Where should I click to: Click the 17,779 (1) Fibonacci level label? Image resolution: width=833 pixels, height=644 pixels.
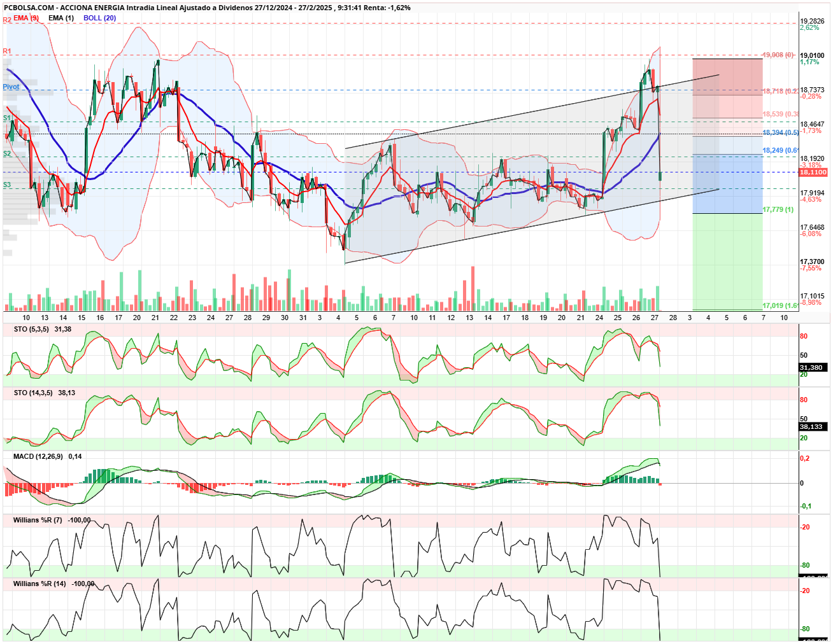[778, 209]
